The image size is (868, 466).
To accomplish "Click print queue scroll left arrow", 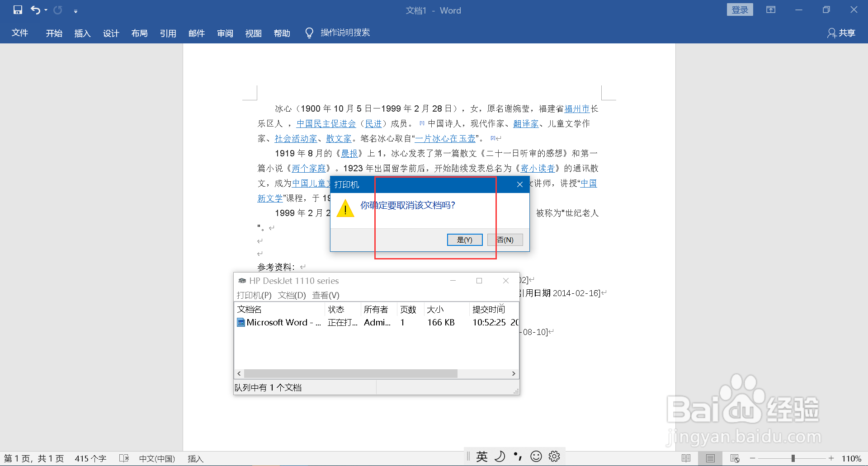I will pos(239,373).
